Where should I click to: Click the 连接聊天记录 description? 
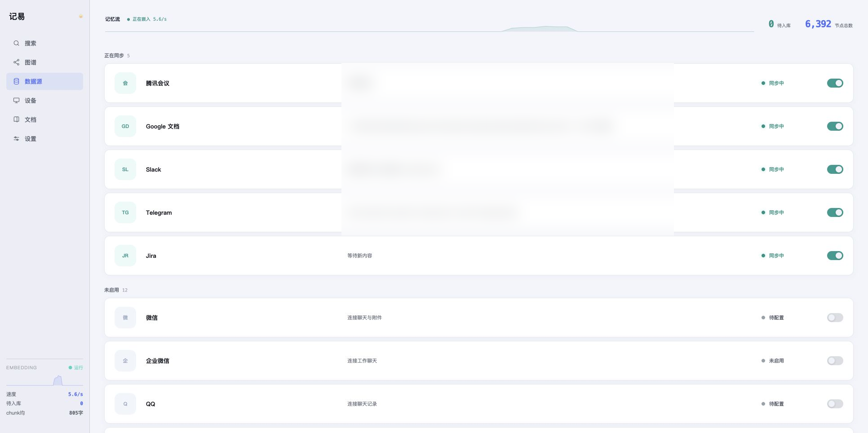(x=362, y=404)
